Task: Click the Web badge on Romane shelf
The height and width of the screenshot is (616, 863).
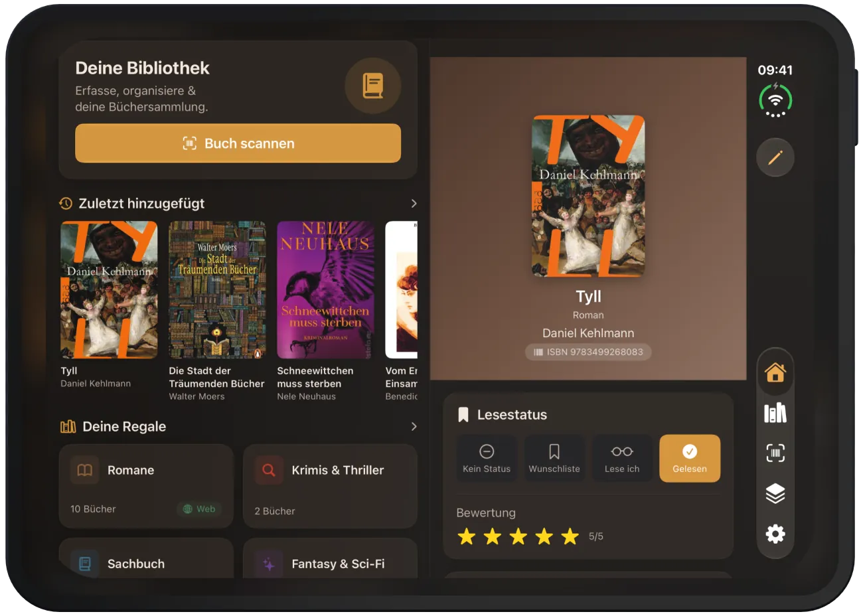Action: (x=200, y=509)
